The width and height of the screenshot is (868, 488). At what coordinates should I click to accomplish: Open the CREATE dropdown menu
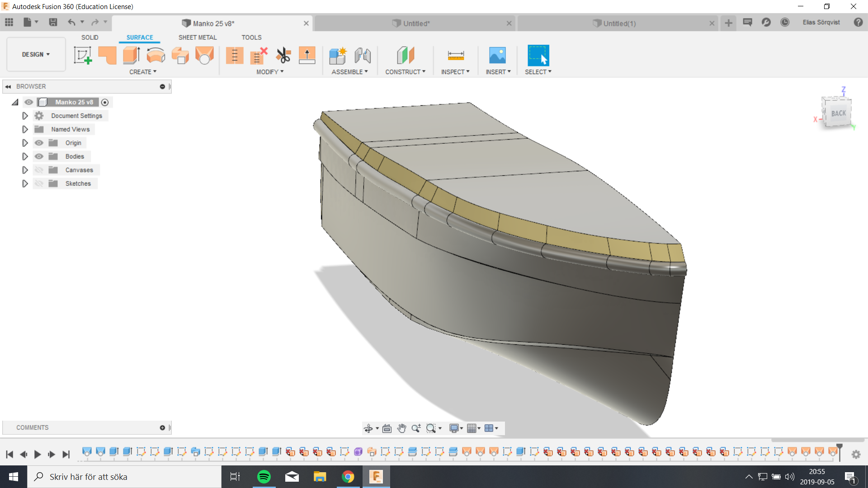[143, 71]
